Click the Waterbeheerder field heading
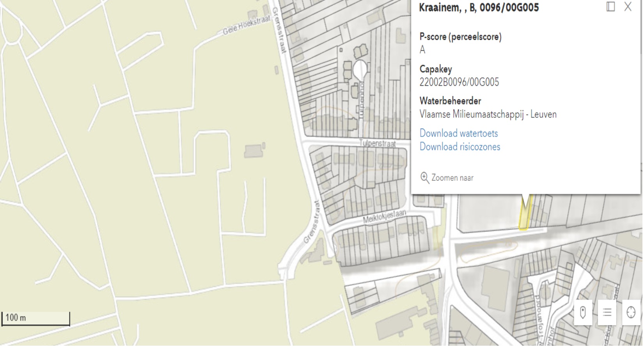 [x=450, y=101]
